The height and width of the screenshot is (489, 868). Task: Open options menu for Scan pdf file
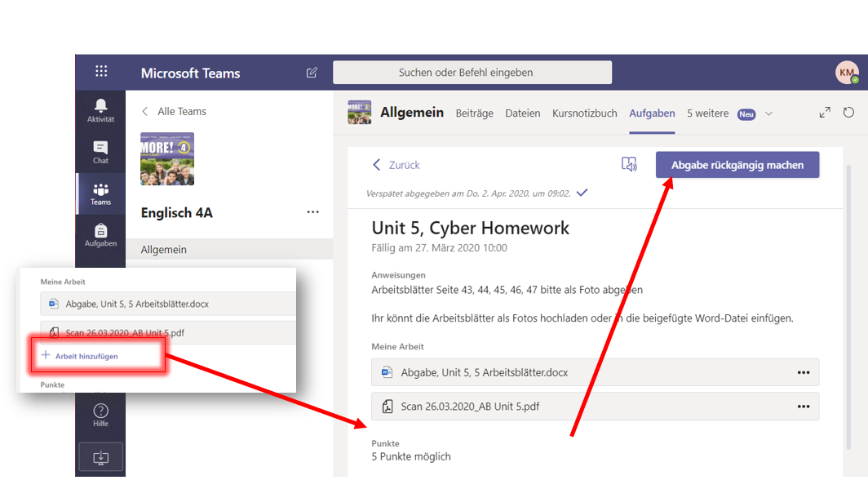tap(803, 407)
